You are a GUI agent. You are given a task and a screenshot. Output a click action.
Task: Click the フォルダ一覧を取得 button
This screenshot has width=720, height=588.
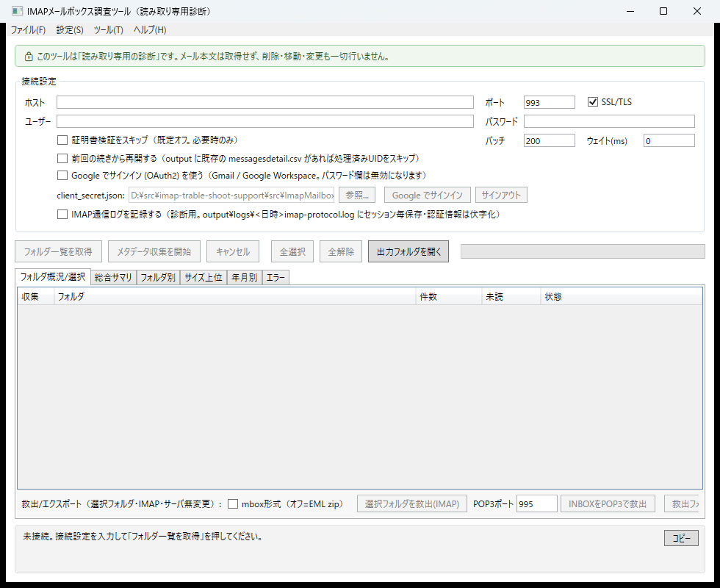pyautogui.click(x=58, y=251)
